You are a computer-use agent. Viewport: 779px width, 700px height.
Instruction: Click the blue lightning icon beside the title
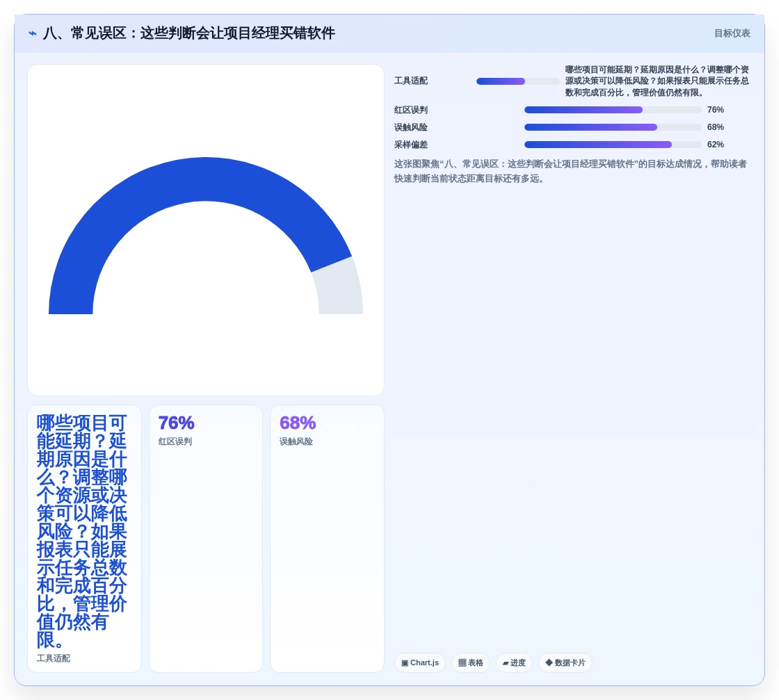(32, 33)
